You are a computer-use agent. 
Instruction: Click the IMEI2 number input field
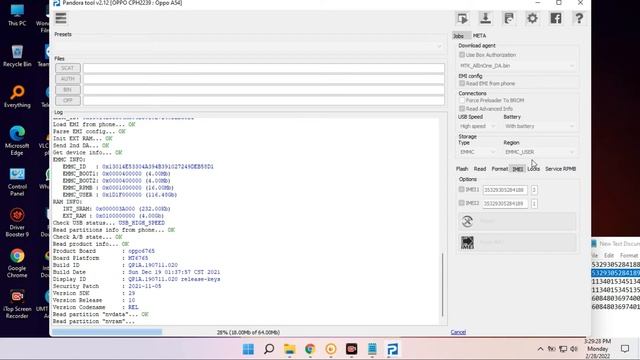pyautogui.click(x=505, y=203)
